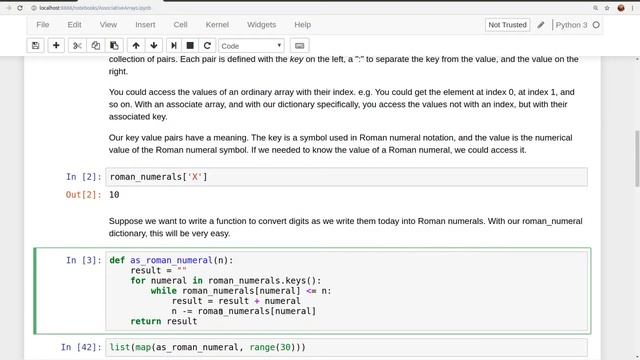The width and height of the screenshot is (640, 360).
Task: Save the notebook with the floppy disk icon
Action: click(x=36, y=46)
